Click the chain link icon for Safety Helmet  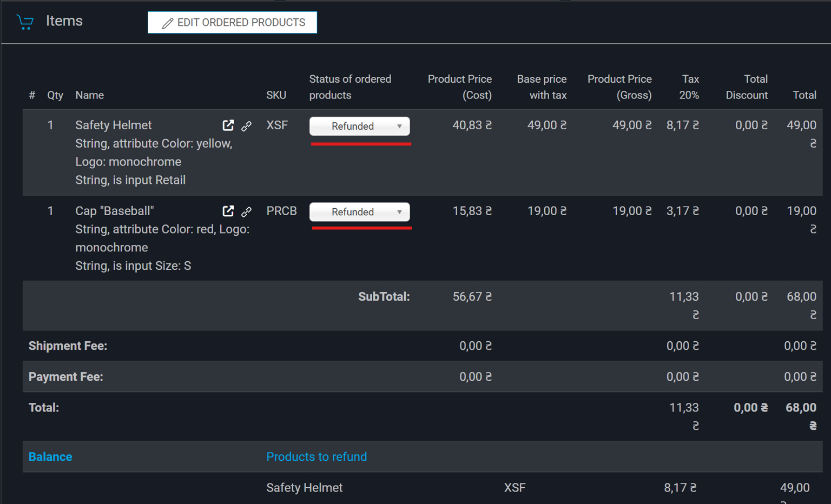tap(246, 126)
